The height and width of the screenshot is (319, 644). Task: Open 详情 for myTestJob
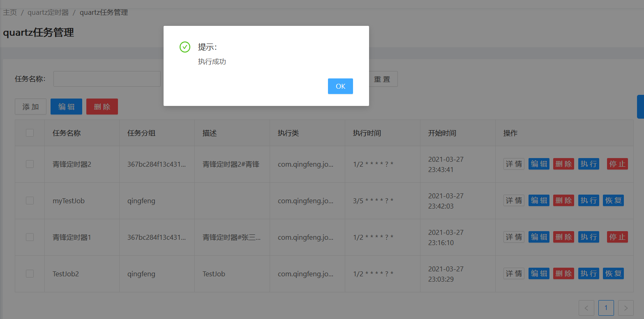(x=514, y=200)
